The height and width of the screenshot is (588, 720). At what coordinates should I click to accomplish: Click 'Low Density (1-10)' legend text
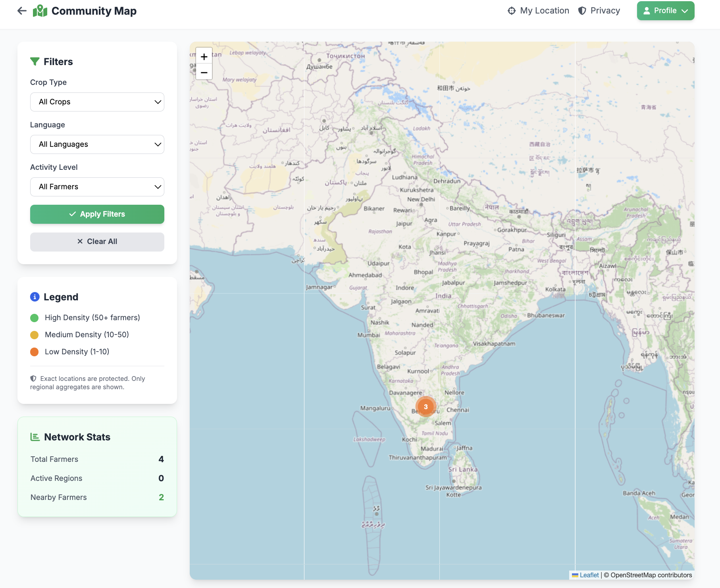77,352
